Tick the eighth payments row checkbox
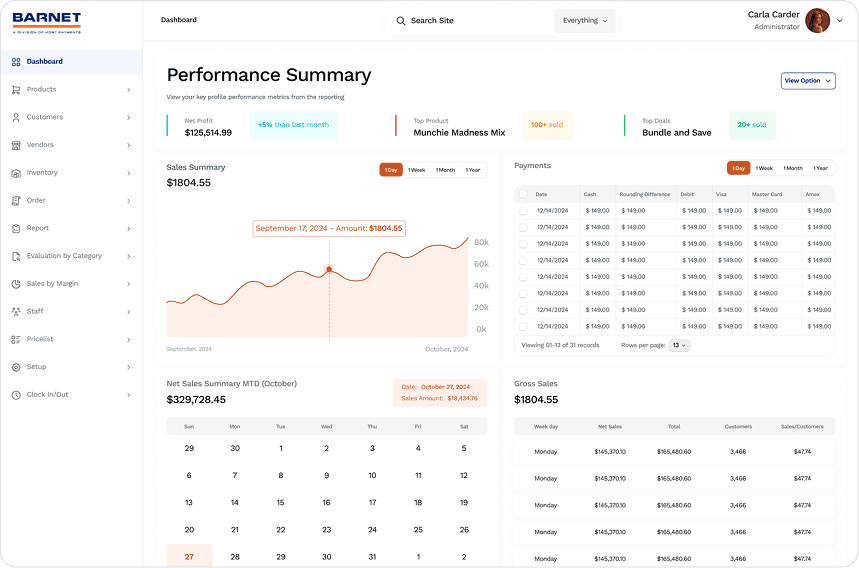Viewport: 859px width, 568px height. [x=523, y=326]
